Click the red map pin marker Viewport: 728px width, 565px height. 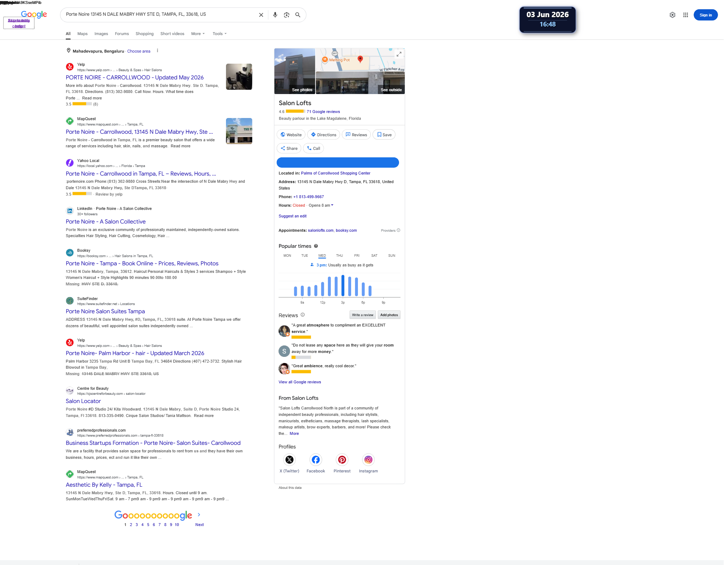[x=360, y=59]
